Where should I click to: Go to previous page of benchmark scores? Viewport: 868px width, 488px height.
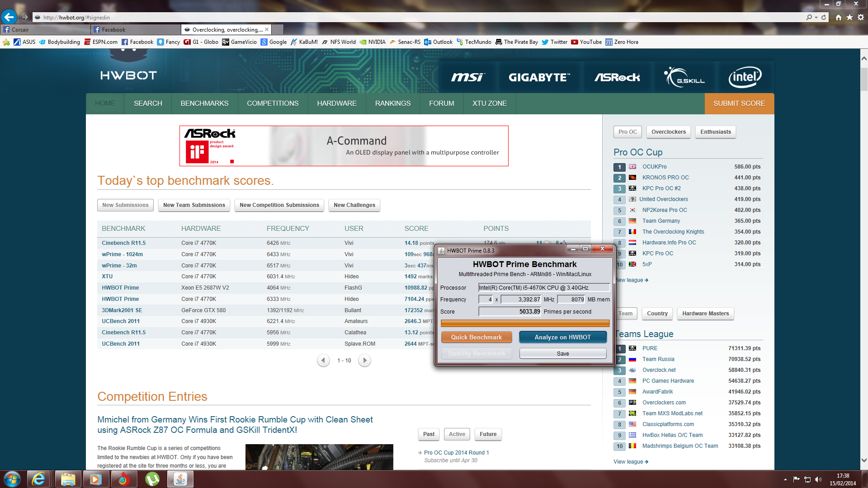(x=323, y=361)
